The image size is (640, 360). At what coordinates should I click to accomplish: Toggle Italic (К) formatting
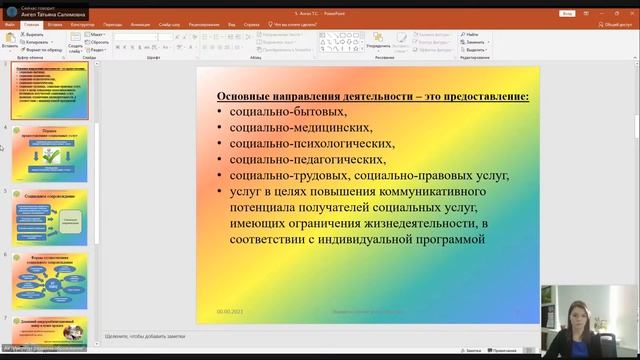click(x=125, y=48)
